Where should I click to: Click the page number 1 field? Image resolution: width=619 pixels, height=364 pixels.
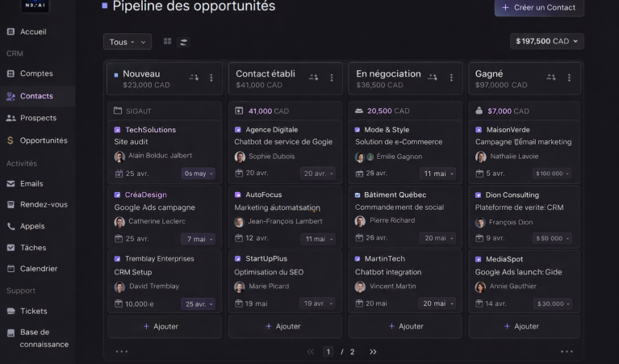[328, 352]
